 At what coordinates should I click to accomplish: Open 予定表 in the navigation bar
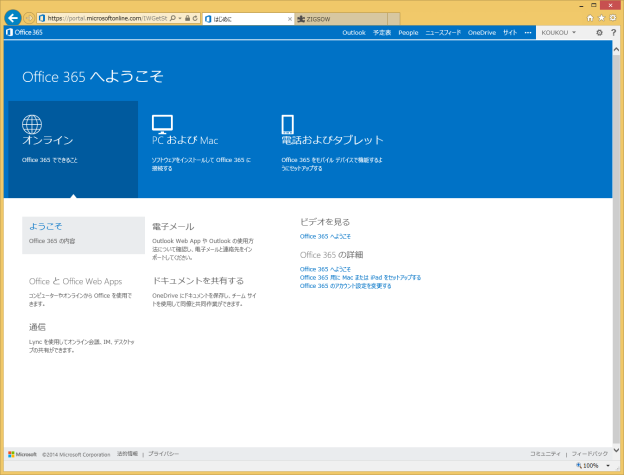(x=382, y=33)
